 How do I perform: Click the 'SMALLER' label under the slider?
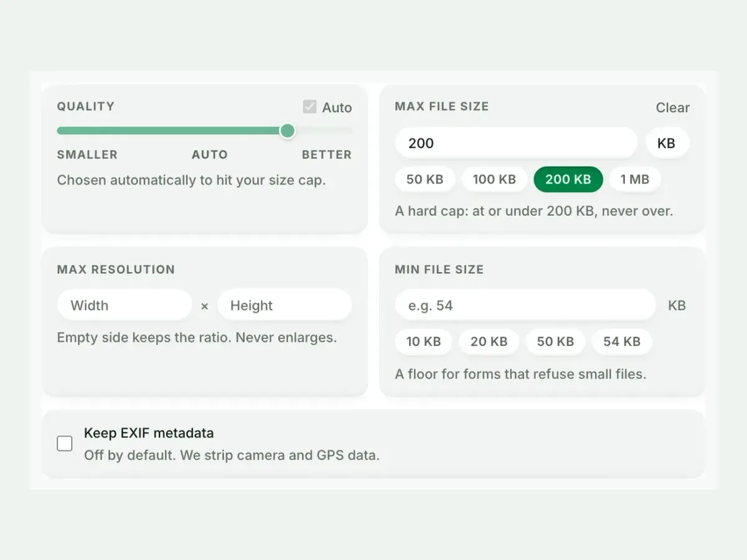[x=87, y=155]
